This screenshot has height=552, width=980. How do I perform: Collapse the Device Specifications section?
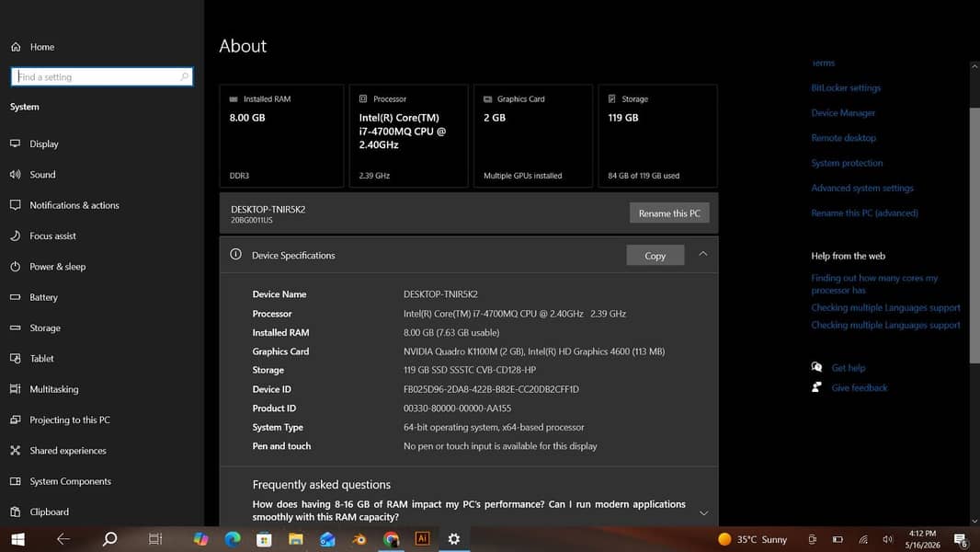click(703, 254)
